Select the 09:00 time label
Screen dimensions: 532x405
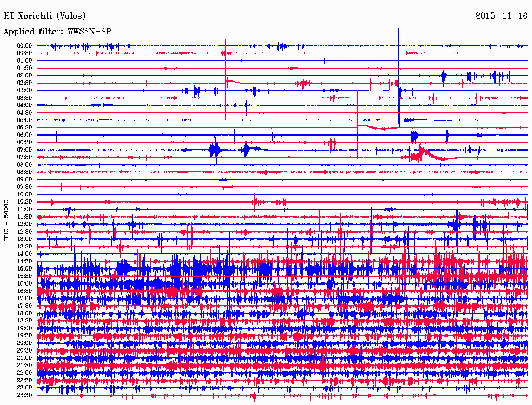[24, 180]
